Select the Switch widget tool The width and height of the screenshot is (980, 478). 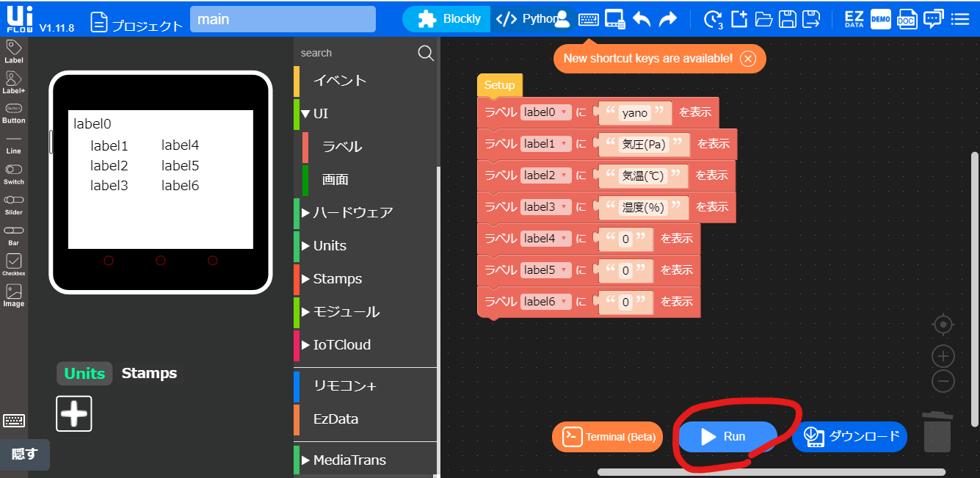coord(13,172)
